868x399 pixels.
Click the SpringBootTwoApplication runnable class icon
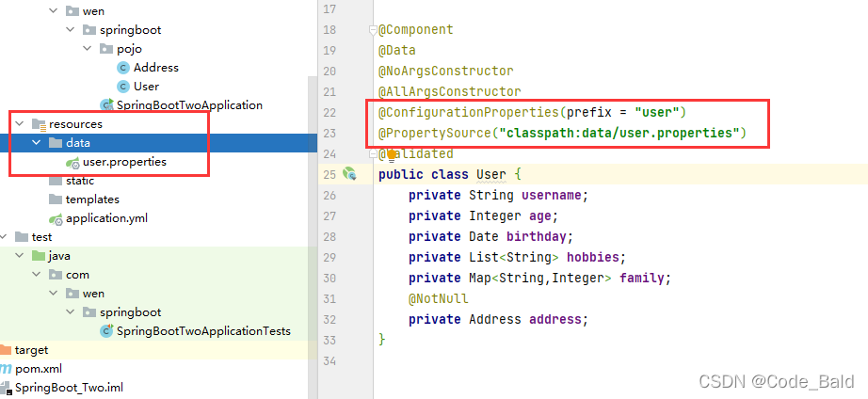106,105
